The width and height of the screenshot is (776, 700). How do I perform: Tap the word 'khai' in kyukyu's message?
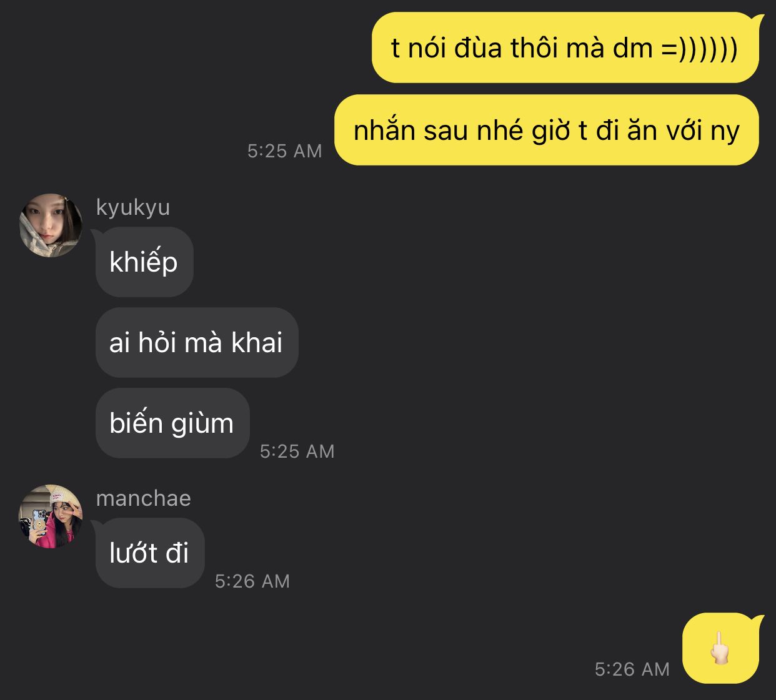click(257, 342)
